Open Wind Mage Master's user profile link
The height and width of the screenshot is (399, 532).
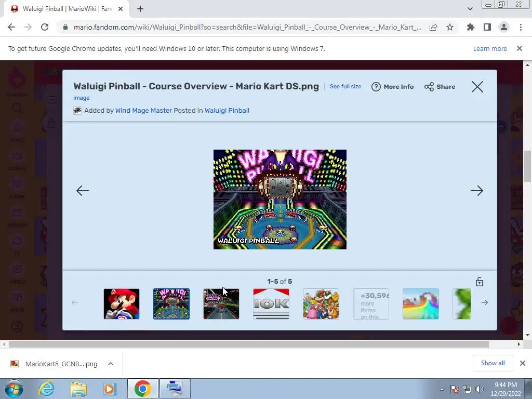(x=143, y=111)
